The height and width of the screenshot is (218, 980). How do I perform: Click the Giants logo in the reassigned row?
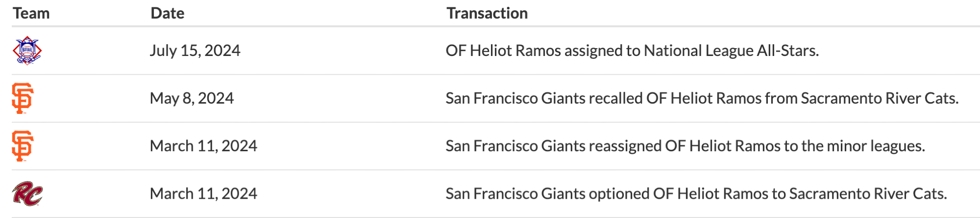(23, 146)
